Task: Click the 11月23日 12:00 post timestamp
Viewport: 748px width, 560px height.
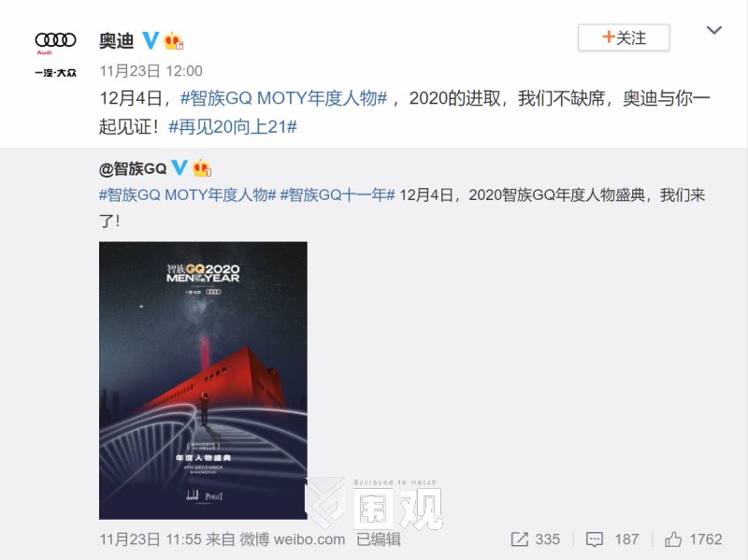Action: coord(151,71)
